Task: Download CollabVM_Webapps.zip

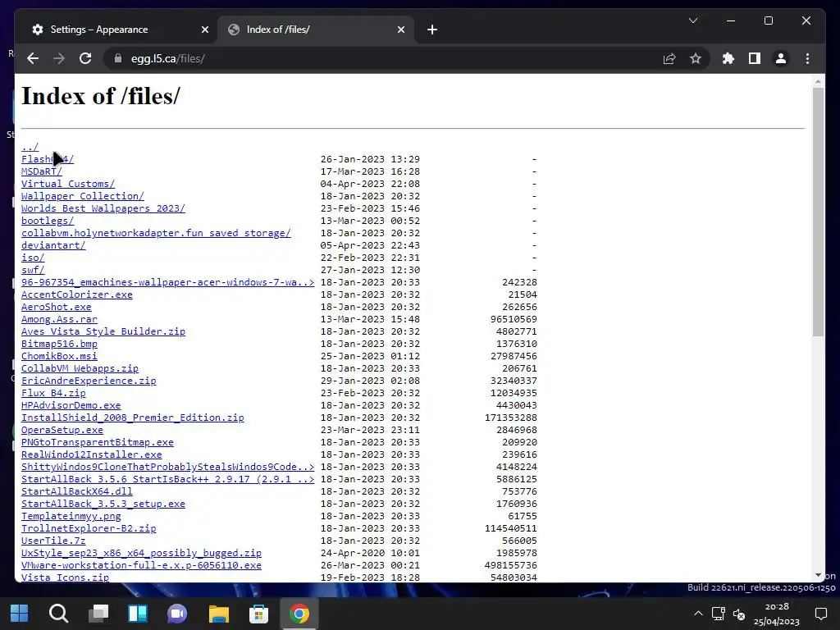Action: pos(80,368)
